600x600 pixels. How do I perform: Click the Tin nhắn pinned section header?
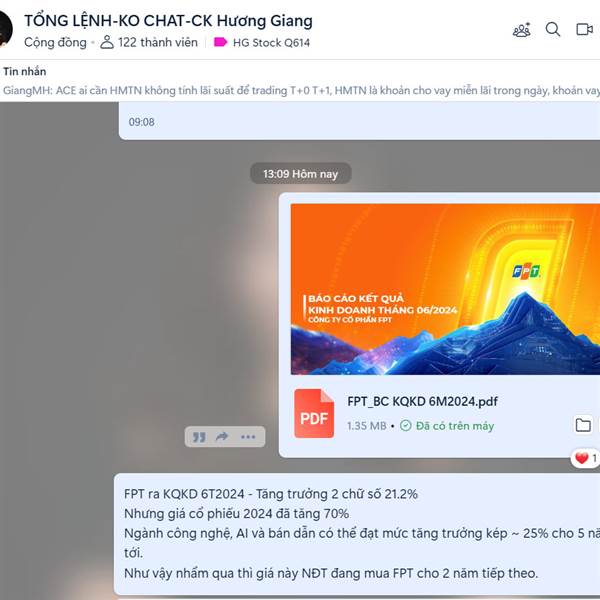[x=24, y=71]
